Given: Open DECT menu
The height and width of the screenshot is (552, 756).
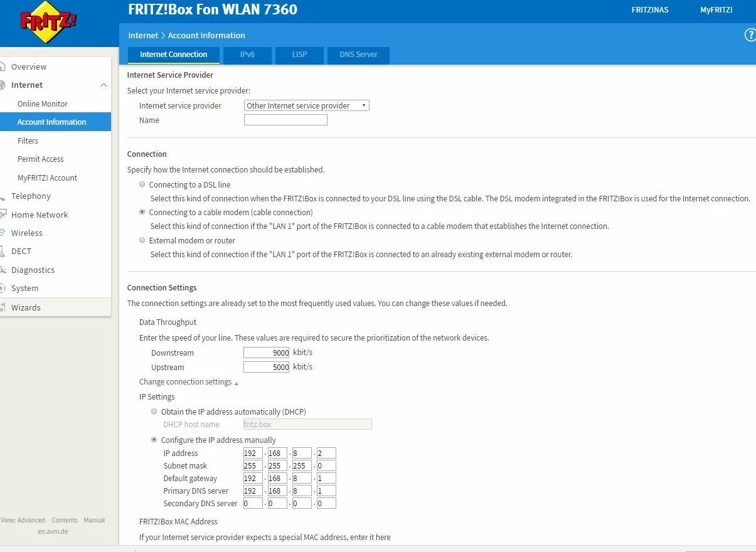Looking at the screenshot, I should coord(21,251).
